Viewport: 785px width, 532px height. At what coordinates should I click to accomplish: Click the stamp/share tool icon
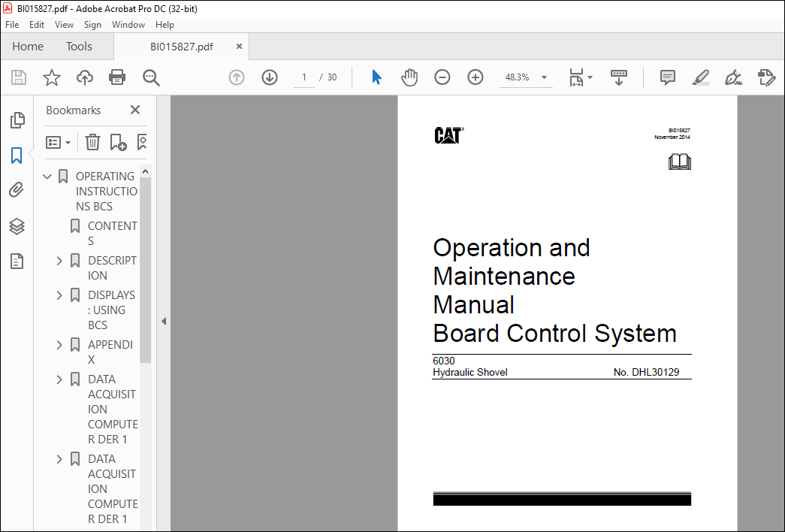click(766, 77)
